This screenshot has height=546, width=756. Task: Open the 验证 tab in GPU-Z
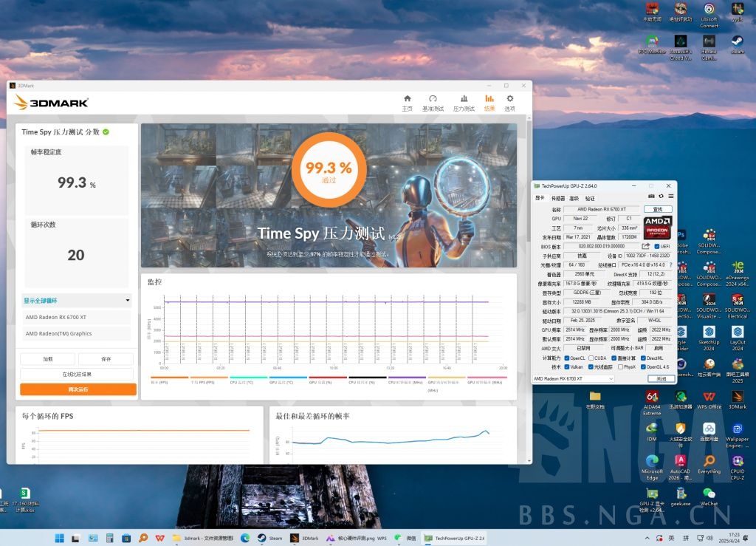(x=590, y=198)
